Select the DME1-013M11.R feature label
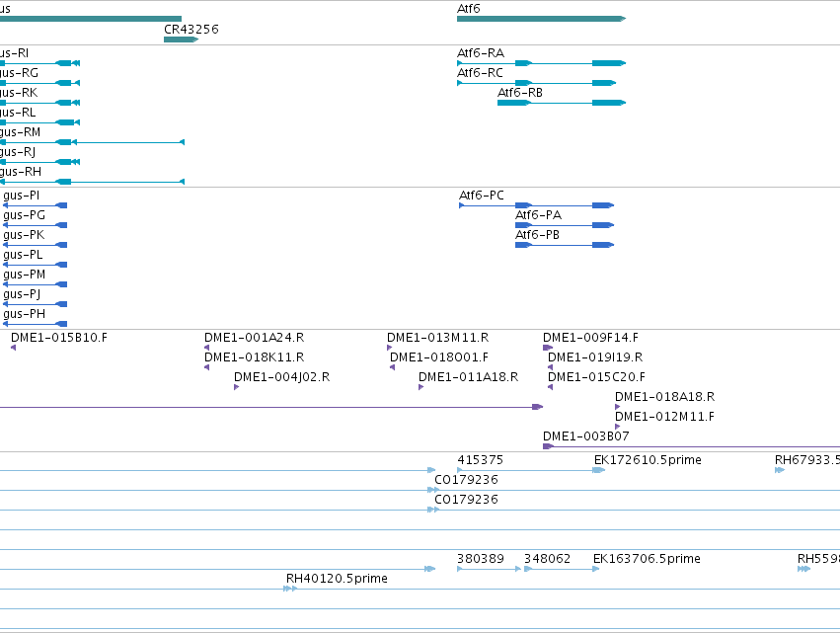Viewport: 840px width, 633px height. [437, 338]
